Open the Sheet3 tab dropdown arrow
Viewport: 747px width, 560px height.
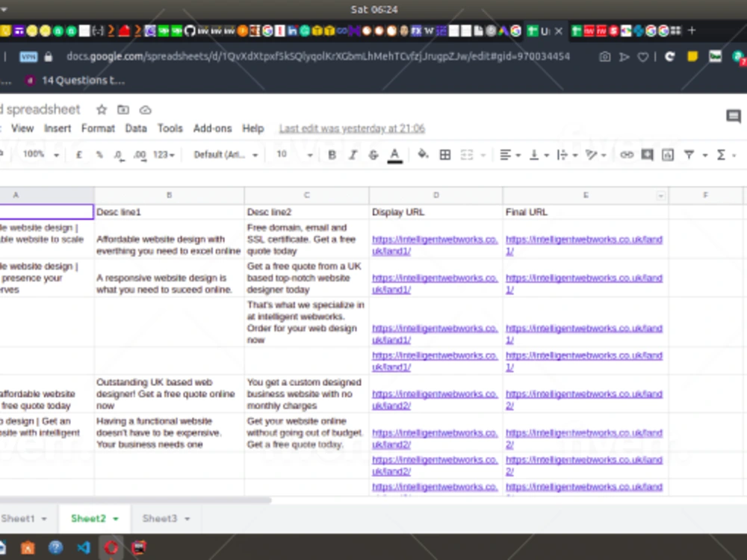pos(187,519)
